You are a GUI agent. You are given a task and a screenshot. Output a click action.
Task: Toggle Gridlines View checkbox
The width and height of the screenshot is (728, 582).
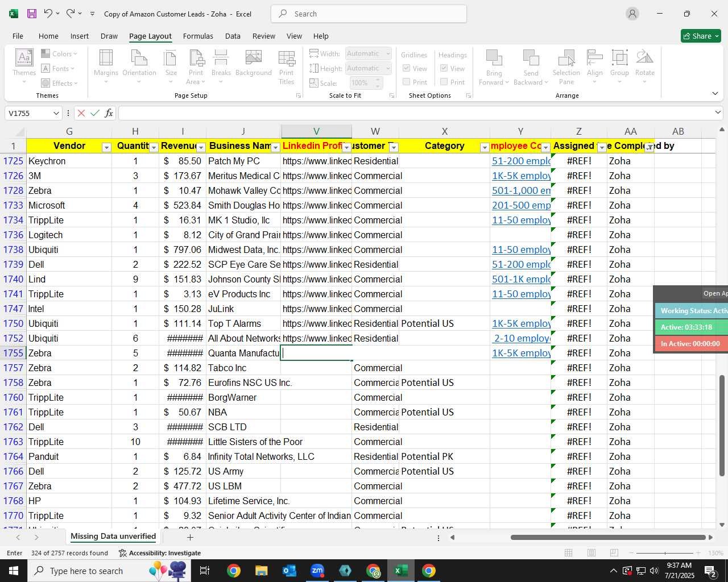tap(407, 68)
